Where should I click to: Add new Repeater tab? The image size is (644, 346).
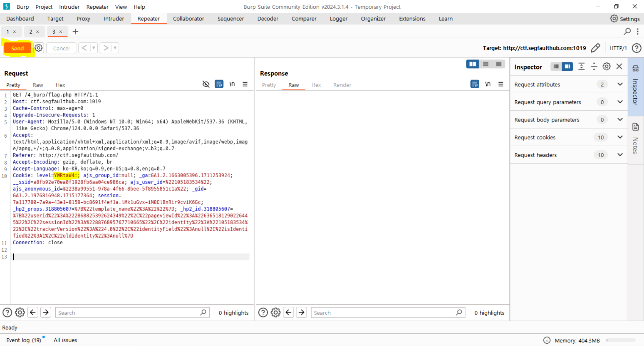coord(75,32)
